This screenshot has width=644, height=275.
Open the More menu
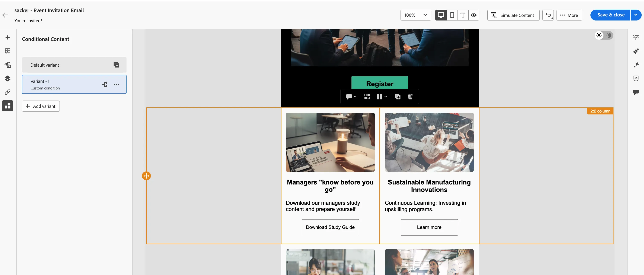pyautogui.click(x=569, y=15)
